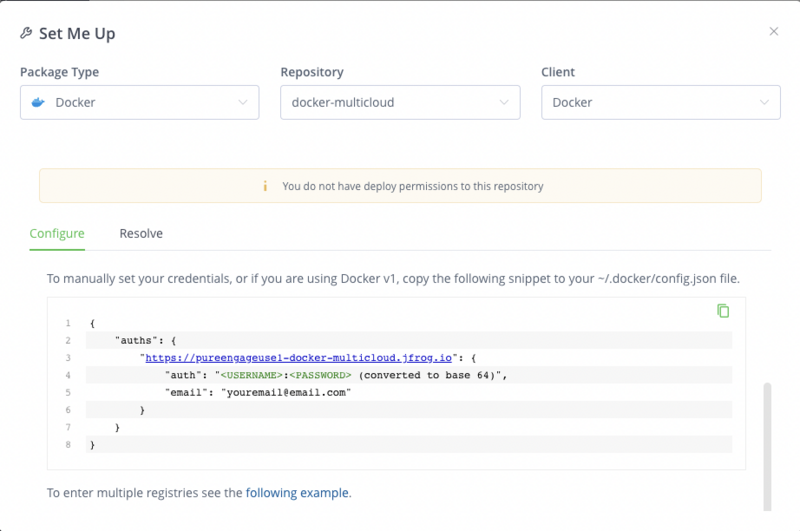Click the <USERNAME>:<PASSWORD> auth line
This screenshot has width=800, height=531.
[409, 375]
